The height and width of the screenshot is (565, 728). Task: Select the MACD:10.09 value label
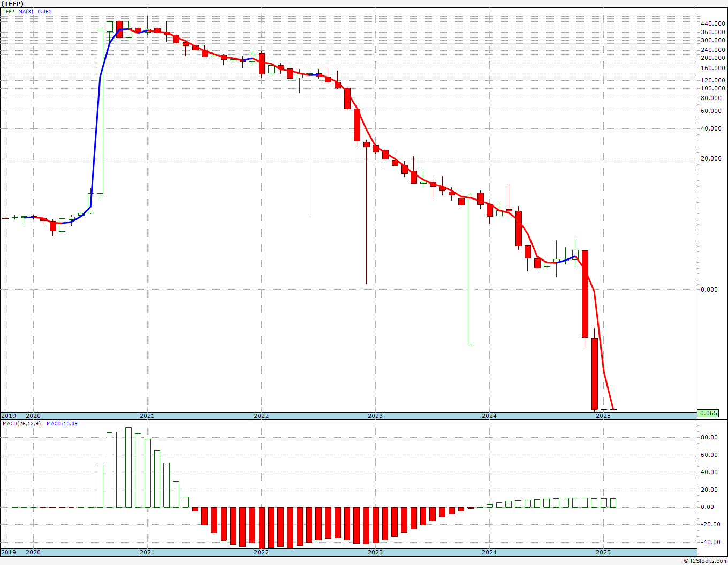(62, 424)
